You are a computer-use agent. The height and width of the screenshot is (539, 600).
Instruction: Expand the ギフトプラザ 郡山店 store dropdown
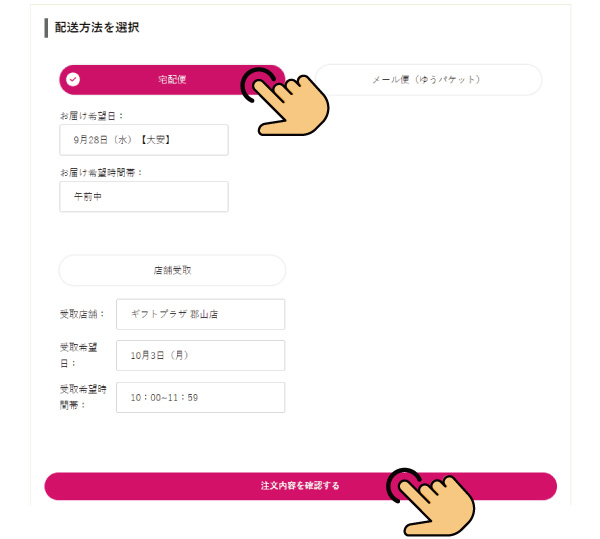coord(200,314)
